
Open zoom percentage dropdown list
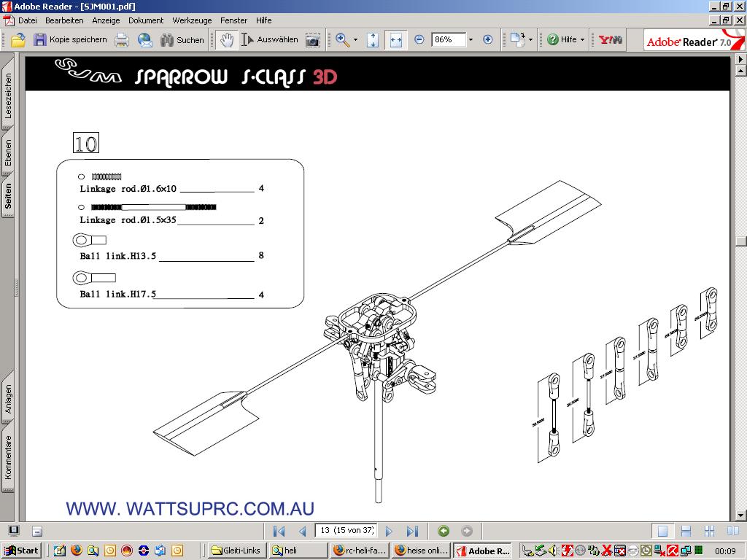tap(471, 40)
